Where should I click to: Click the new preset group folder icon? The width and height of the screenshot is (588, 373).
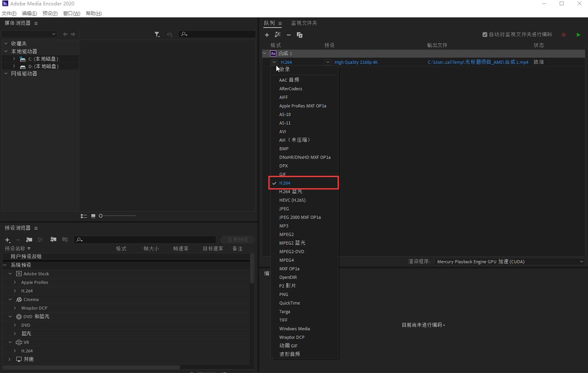coord(29,240)
